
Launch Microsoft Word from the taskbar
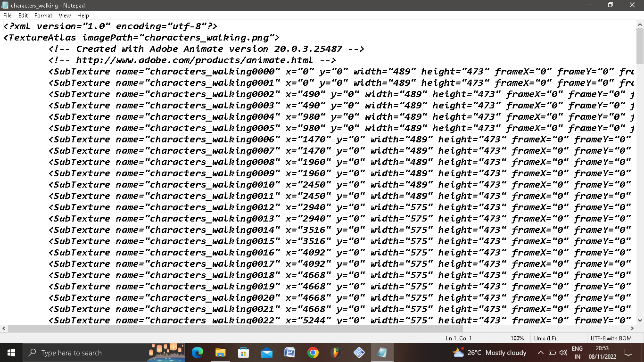click(x=289, y=353)
